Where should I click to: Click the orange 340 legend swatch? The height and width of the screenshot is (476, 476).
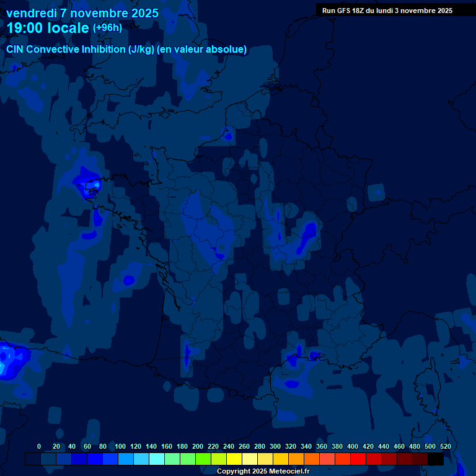(312, 459)
